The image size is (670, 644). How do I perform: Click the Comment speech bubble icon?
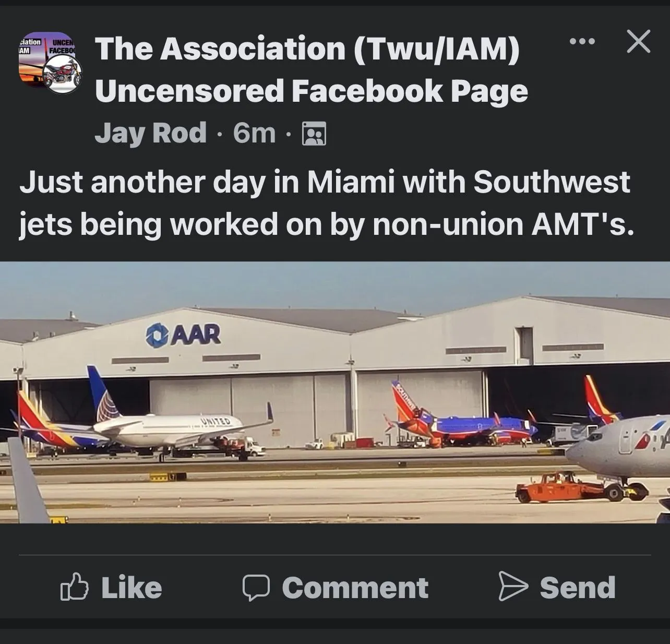click(x=256, y=587)
